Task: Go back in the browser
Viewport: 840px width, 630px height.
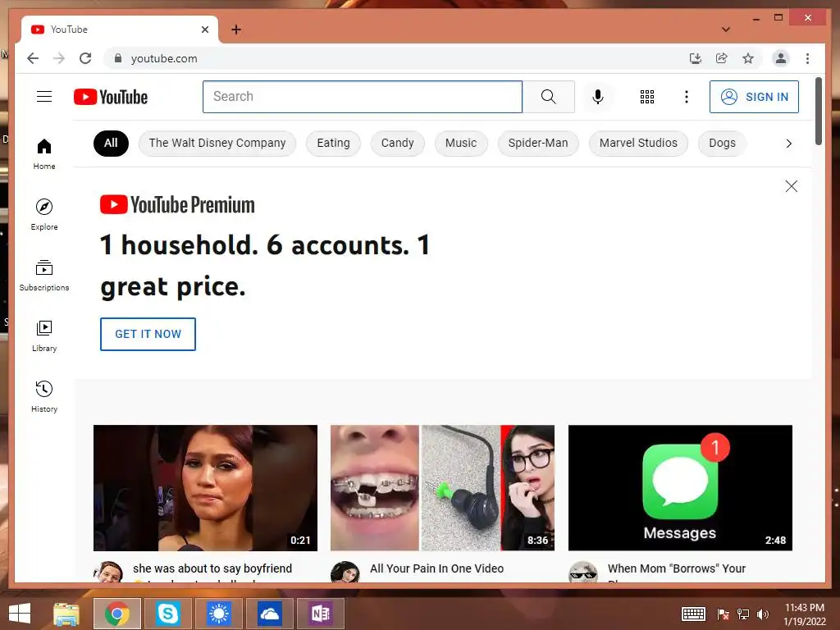Action: coord(33,58)
